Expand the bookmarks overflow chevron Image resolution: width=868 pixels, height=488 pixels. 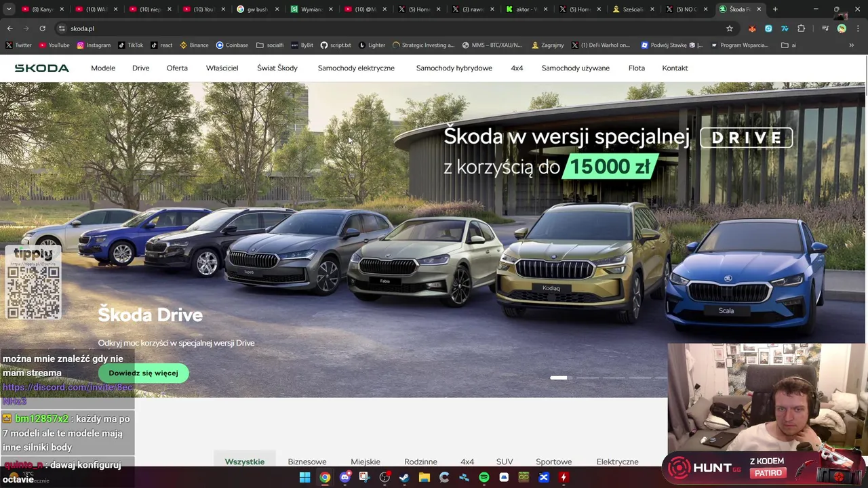(x=851, y=45)
